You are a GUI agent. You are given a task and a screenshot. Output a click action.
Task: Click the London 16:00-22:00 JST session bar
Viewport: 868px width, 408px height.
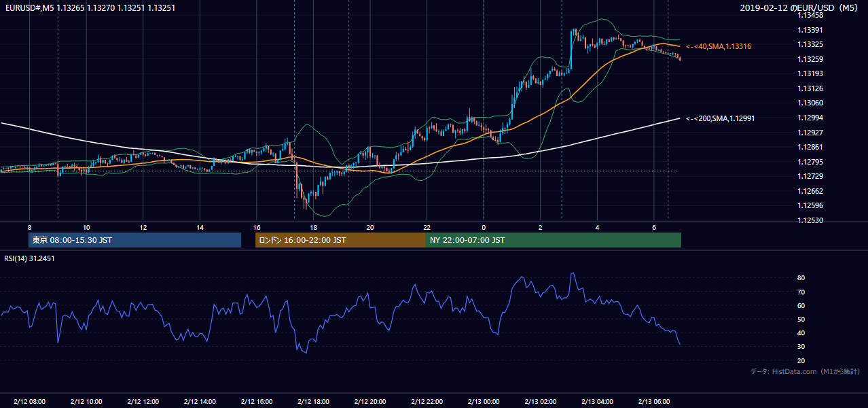pos(340,240)
